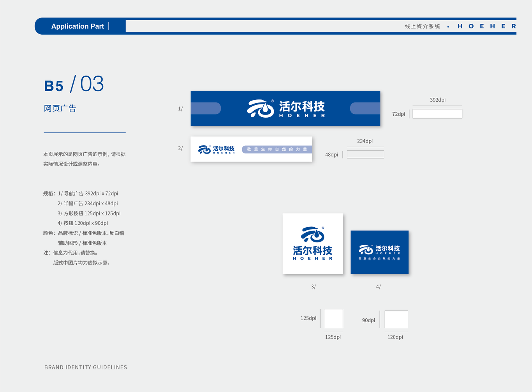Select the large blue navigation banner ad
Viewport: 532px width, 392px height.
point(285,108)
